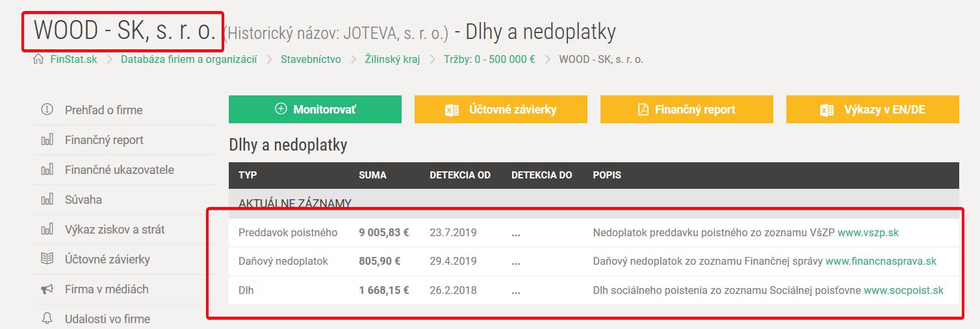Click the bell icon beside Udalosti vo firme
This screenshot has width=980, height=329.
coord(47,319)
